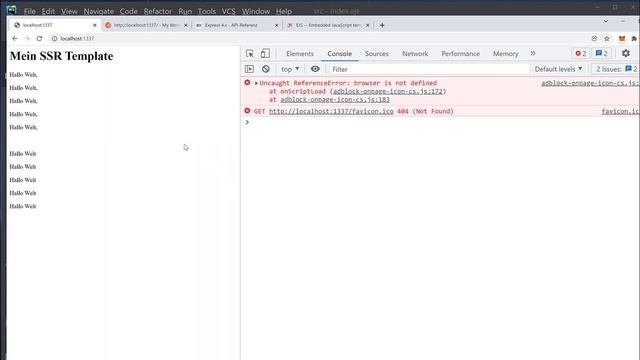The height and width of the screenshot is (360, 640).
Task: Close the Express API Reference tab
Action: (277, 25)
